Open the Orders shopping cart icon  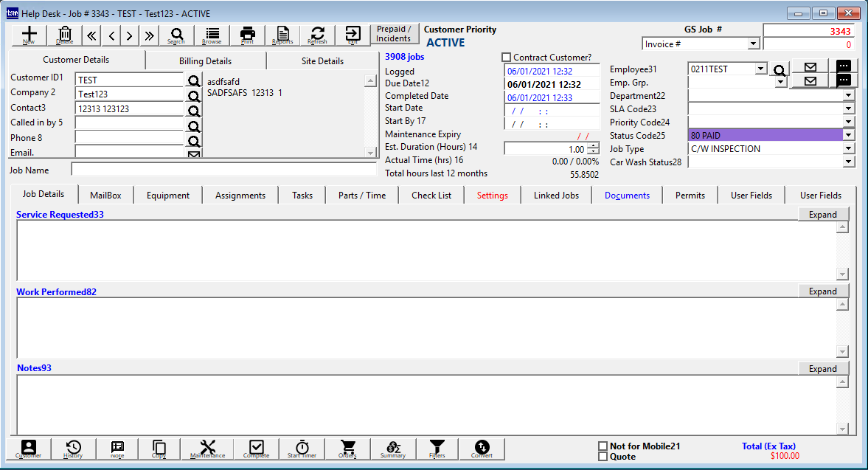pos(347,449)
